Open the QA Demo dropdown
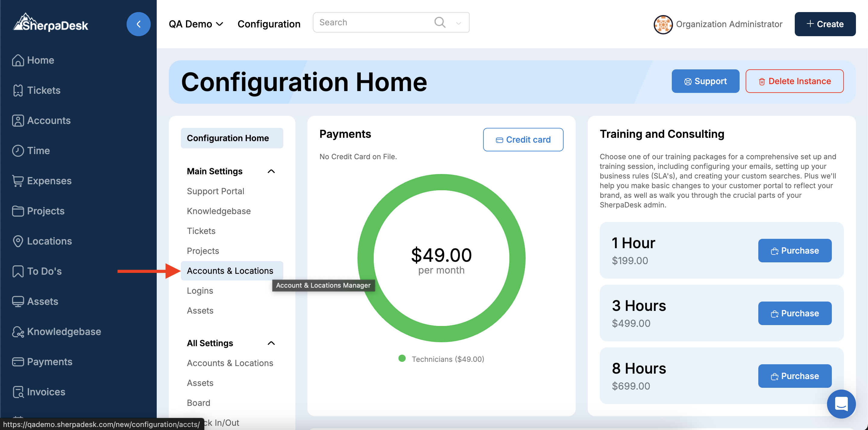The image size is (868, 430). (x=196, y=24)
